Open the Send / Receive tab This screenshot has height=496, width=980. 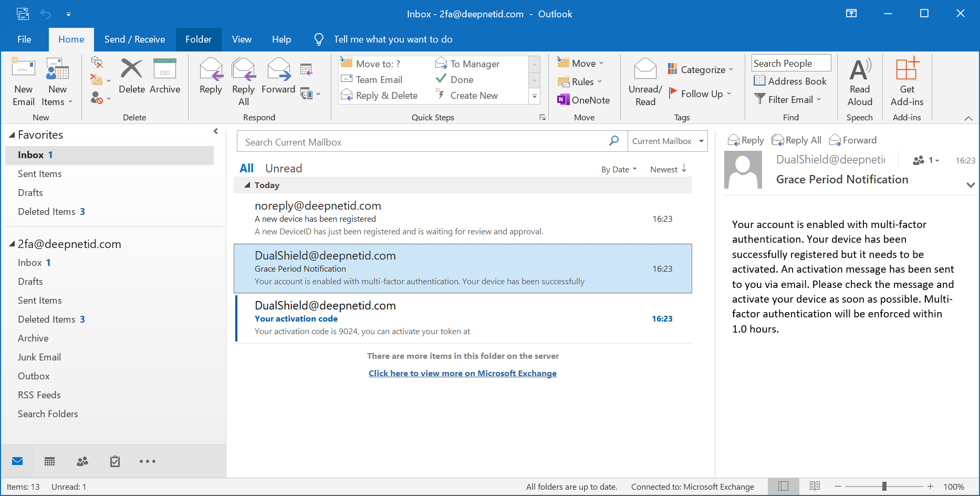(x=134, y=39)
